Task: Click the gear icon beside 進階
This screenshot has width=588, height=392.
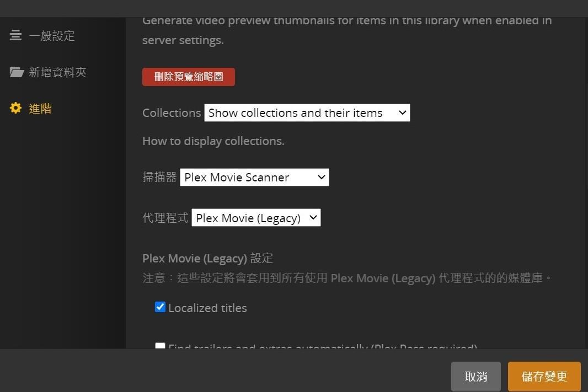Action: click(x=16, y=108)
